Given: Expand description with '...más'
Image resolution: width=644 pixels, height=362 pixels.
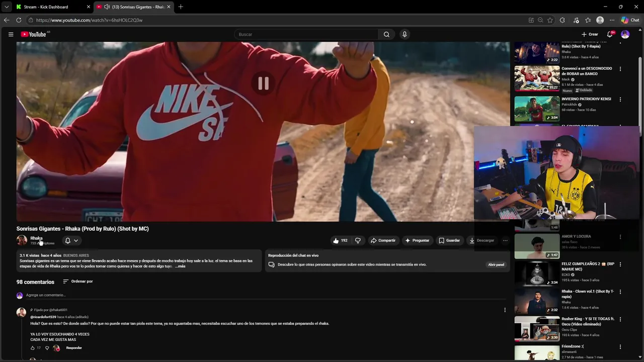Looking at the screenshot, I should coord(180,266).
